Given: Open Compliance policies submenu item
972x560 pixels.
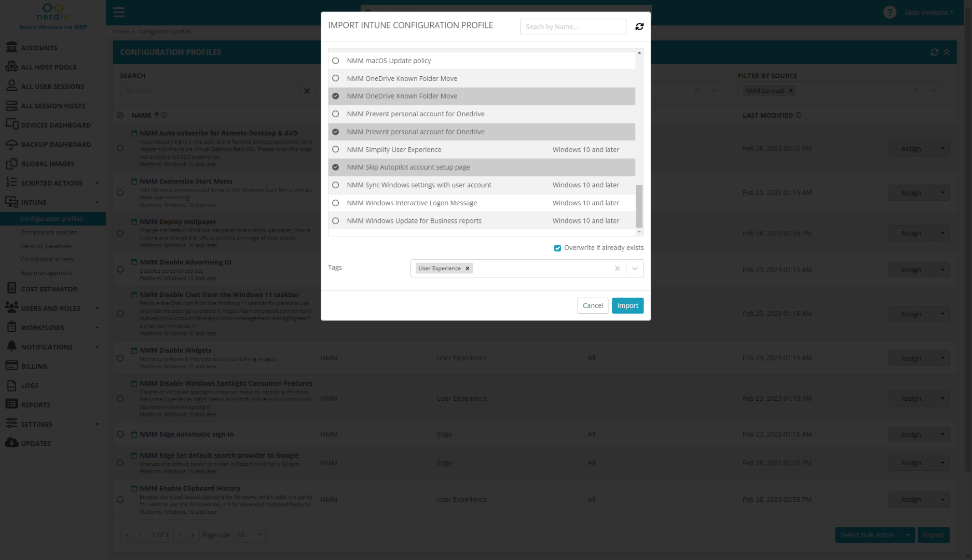Looking at the screenshot, I should coord(49,232).
